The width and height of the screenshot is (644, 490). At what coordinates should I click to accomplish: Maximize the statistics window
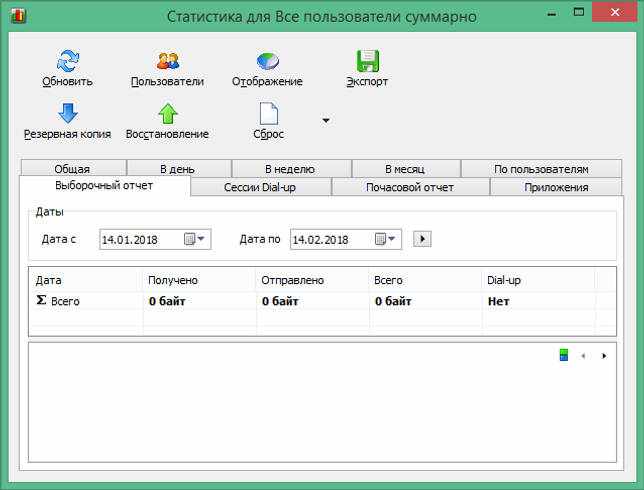[579, 12]
